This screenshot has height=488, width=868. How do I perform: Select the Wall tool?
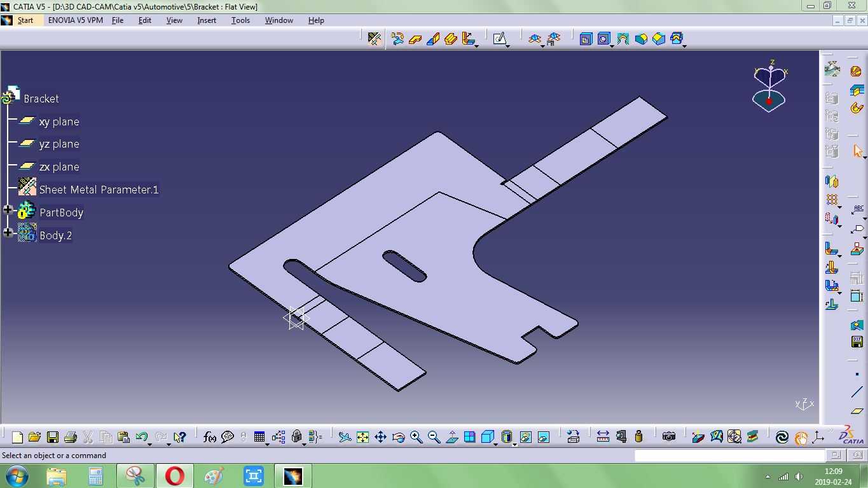(x=416, y=39)
